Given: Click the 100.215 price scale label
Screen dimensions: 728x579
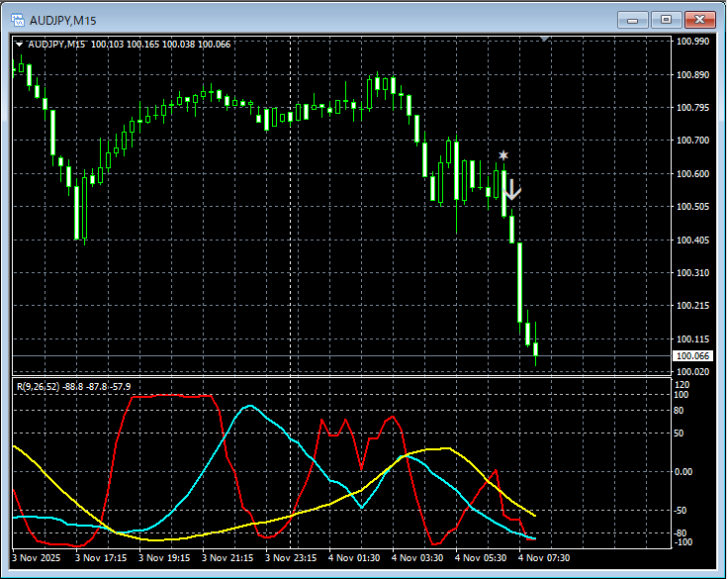Looking at the screenshot, I should coord(692,305).
